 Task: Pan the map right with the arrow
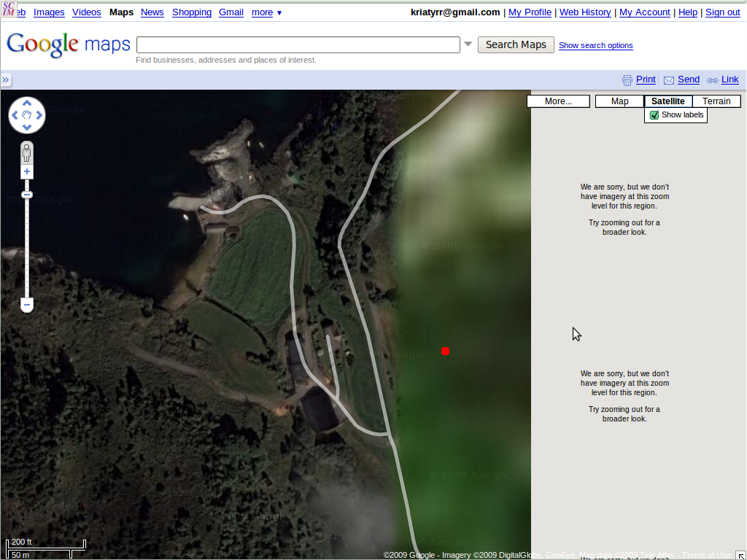tap(39, 115)
